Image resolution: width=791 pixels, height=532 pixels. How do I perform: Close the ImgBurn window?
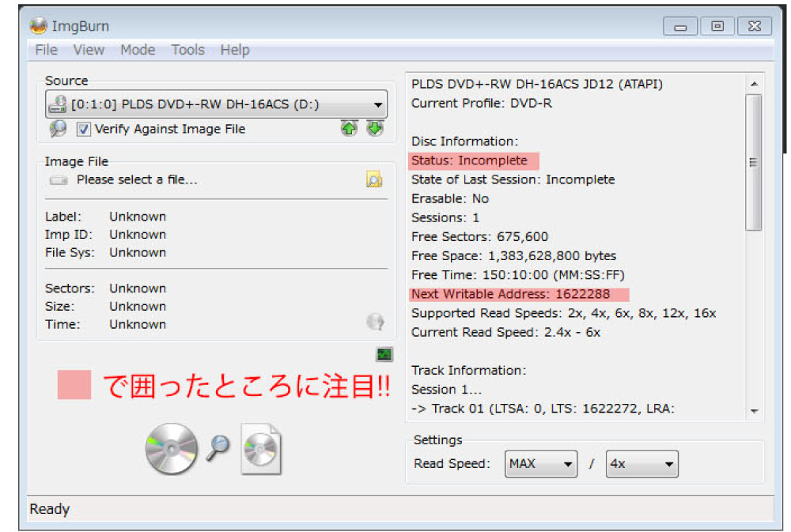coord(755,26)
